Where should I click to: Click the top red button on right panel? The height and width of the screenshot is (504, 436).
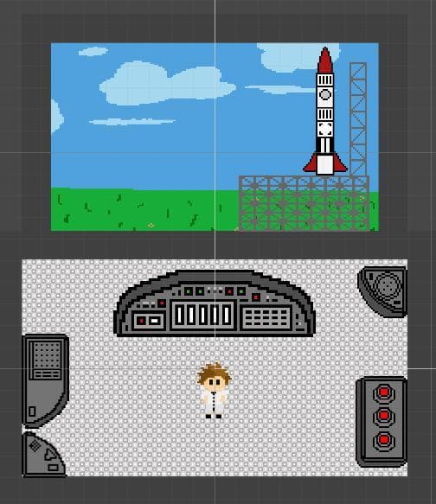point(384,392)
